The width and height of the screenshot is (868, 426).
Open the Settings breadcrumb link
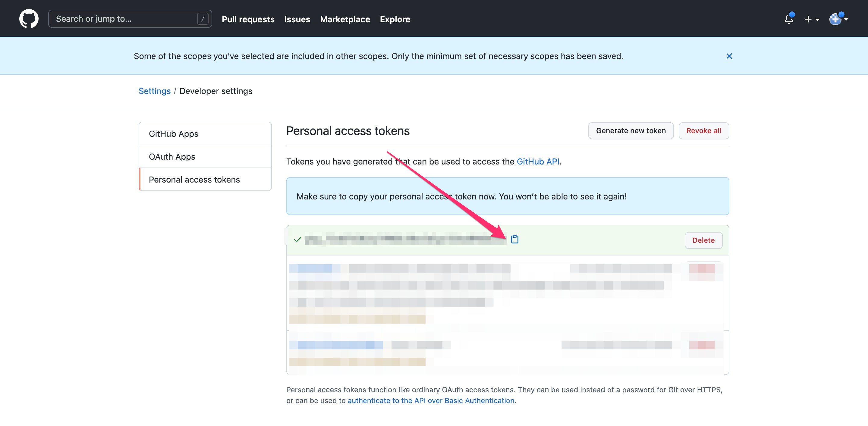(x=154, y=91)
